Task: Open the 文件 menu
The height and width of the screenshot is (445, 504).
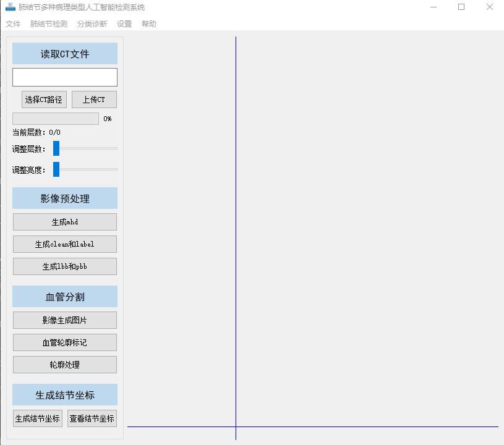Action: tap(13, 23)
